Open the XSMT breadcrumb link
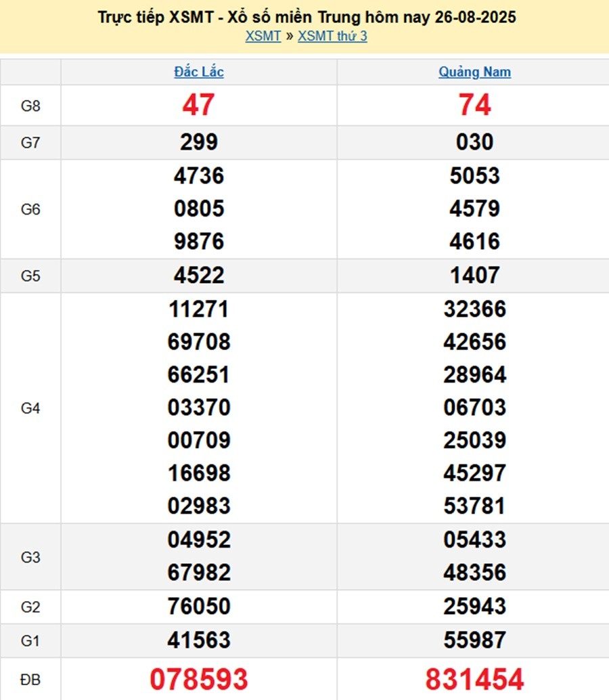The height and width of the screenshot is (700, 609). click(x=263, y=37)
